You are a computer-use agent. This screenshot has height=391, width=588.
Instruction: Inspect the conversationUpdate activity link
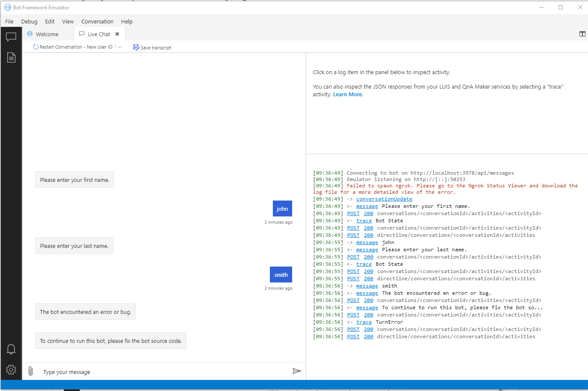click(384, 199)
